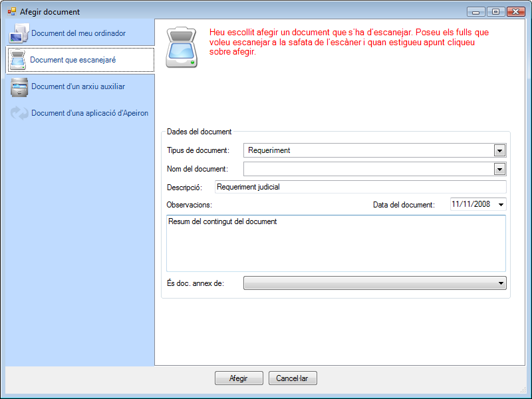Open the 'Data del document' date picker arrow
The width and height of the screenshot is (532, 399).
(501, 205)
